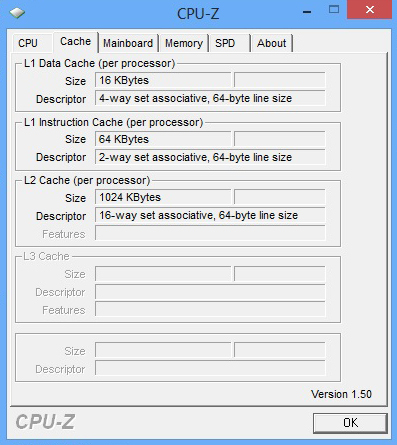Image resolution: width=397 pixels, height=445 pixels.
Task: Click the empty L3 Cache size field
Action: (163, 274)
